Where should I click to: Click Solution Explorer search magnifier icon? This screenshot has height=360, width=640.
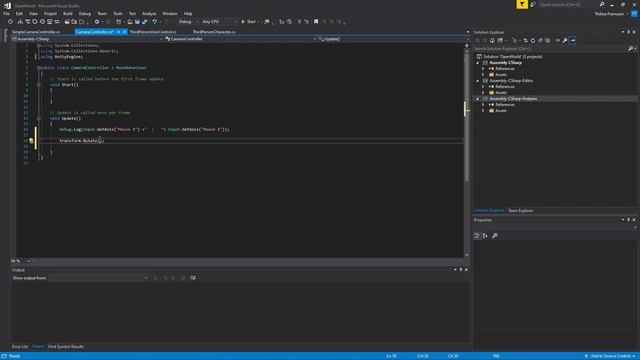pos(631,49)
